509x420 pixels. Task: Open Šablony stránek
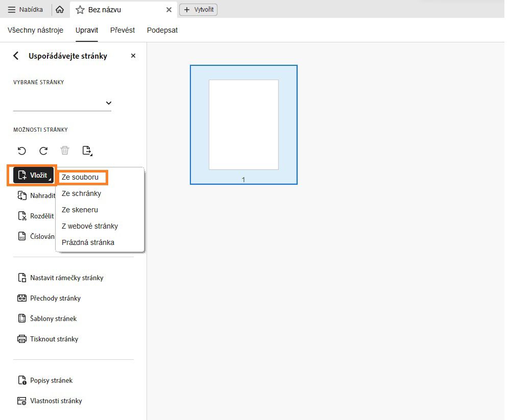(47, 319)
